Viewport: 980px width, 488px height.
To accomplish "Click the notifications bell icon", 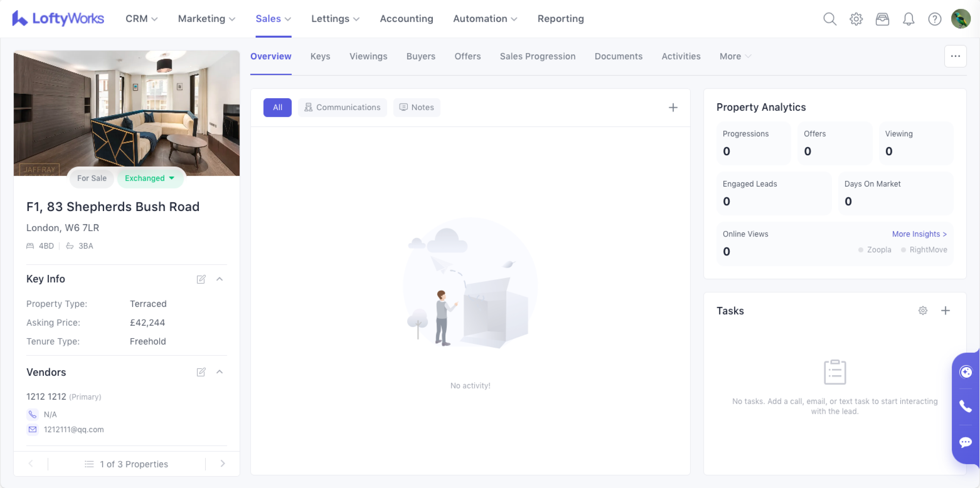I will (x=908, y=19).
